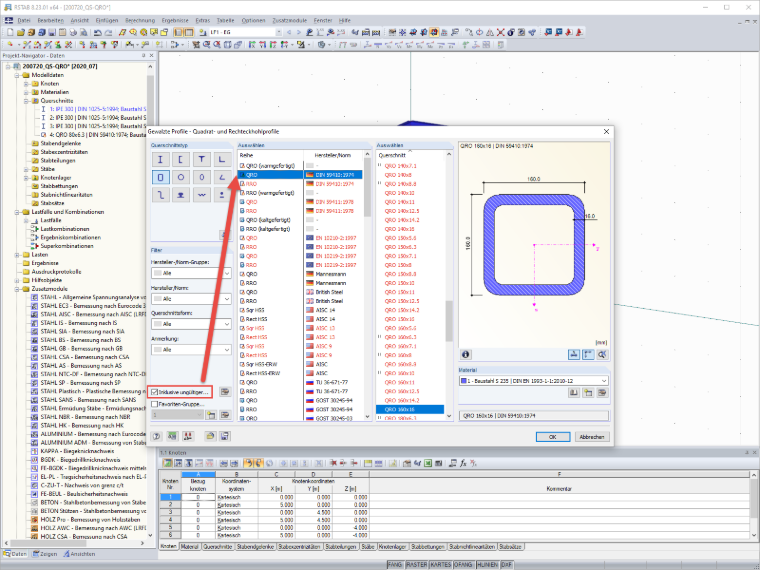This screenshot has height=570, width=760.
Task: Select rectangular hollow section type button
Action: pos(160,177)
